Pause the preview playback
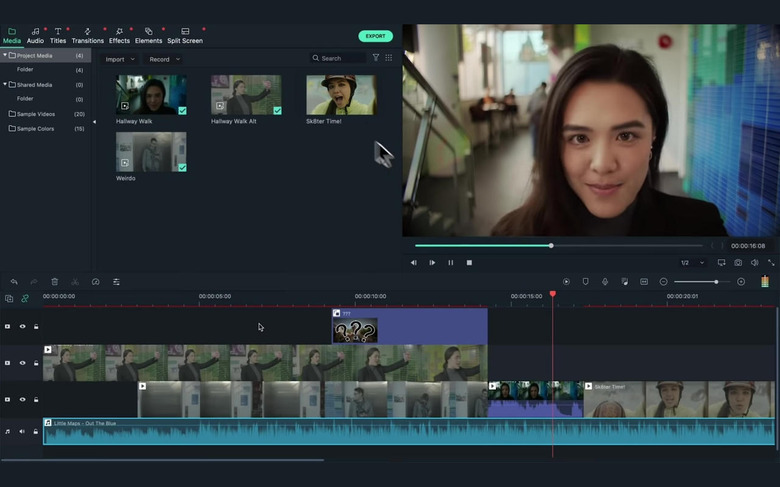This screenshot has width=780, height=487. (x=450, y=262)
